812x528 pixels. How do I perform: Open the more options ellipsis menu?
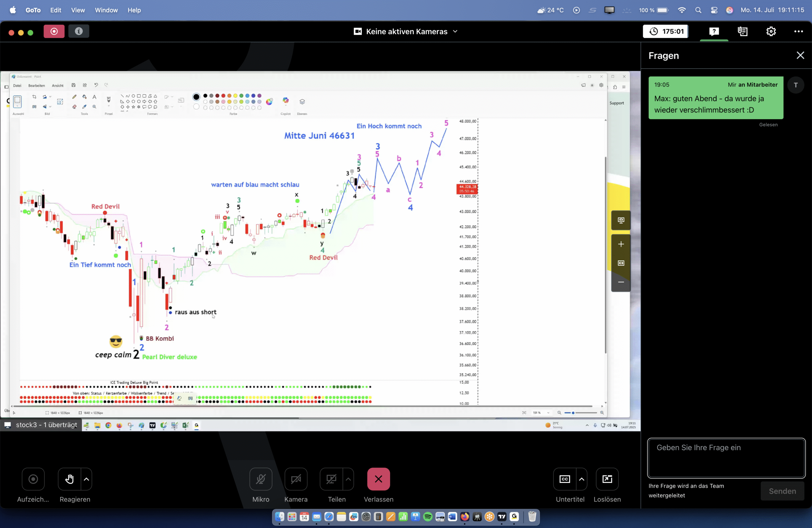point(798,31)
